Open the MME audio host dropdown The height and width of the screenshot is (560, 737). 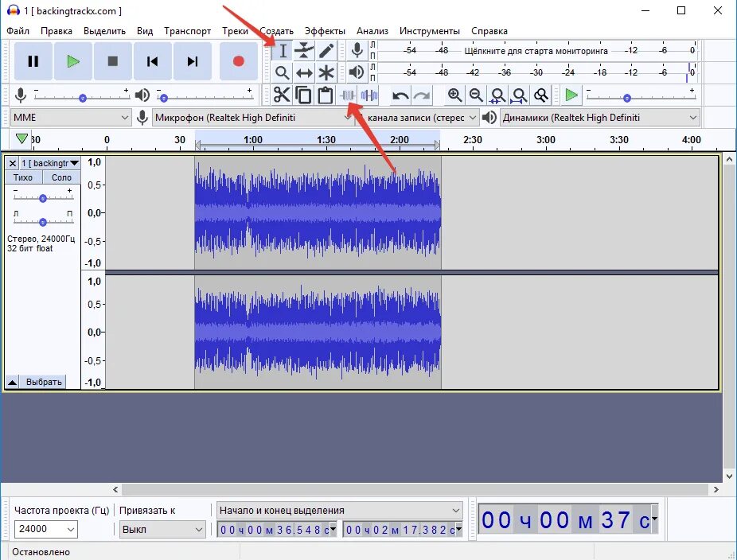coord(71,118)
